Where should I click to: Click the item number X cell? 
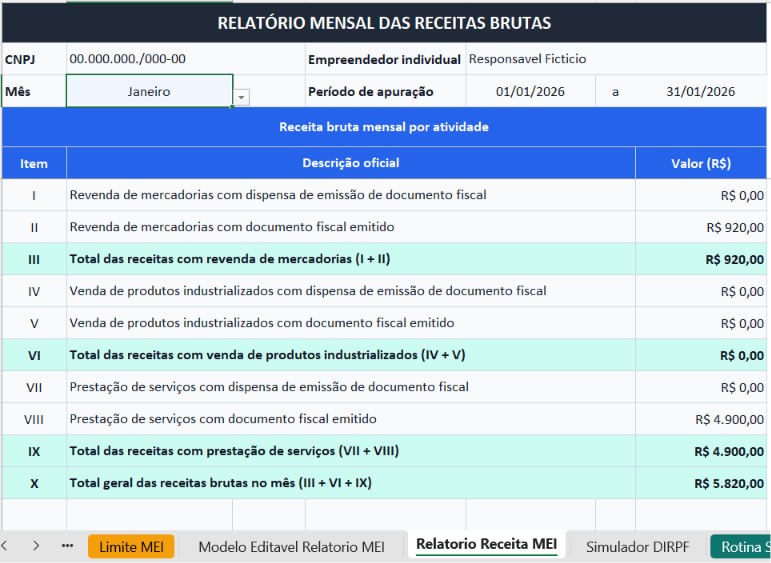(34, 483)
